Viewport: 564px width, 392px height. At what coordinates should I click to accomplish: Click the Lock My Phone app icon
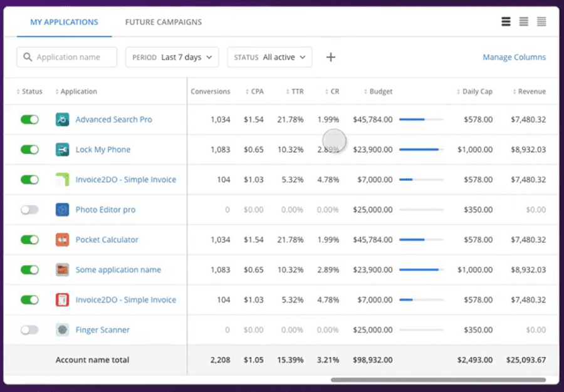tap(61, 150)
